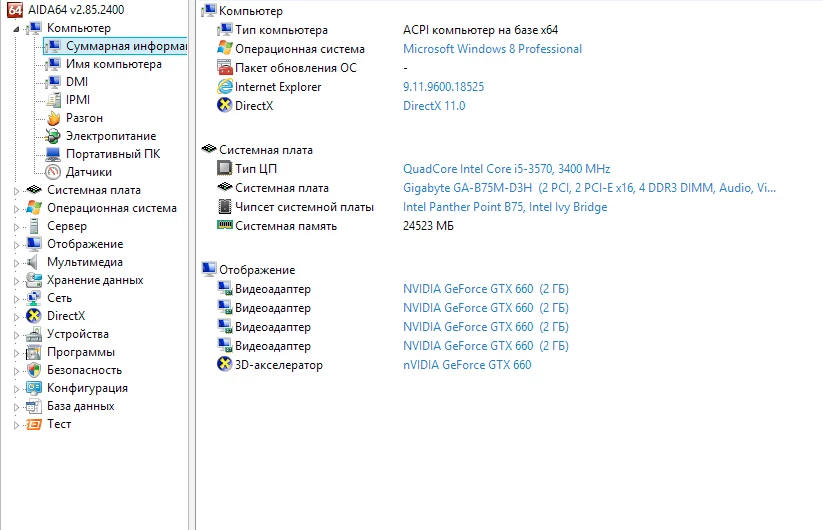Select the Устройства icon
The image size is (823, 530).
(34, 334)
